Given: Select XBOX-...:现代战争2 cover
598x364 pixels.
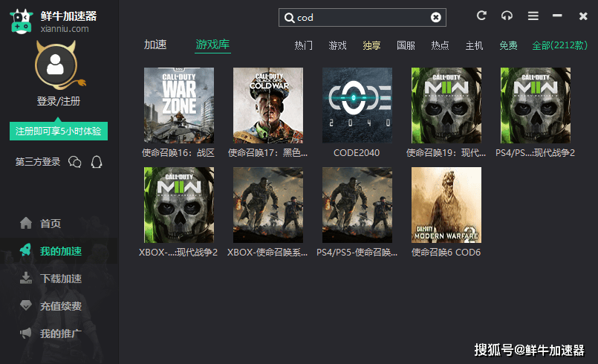Looking at the screenshot, I should click(179, 205).
